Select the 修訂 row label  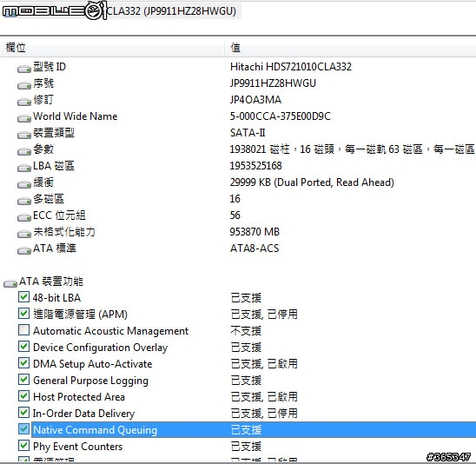pyautogui.click(x=43, y=100)
